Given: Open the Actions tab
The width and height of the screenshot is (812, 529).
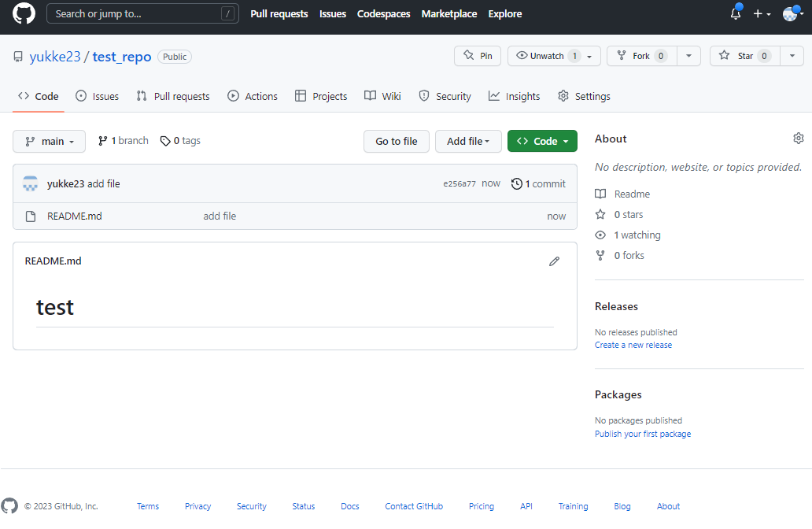Looking at the screenshot, I should click(x=253, y=96).
